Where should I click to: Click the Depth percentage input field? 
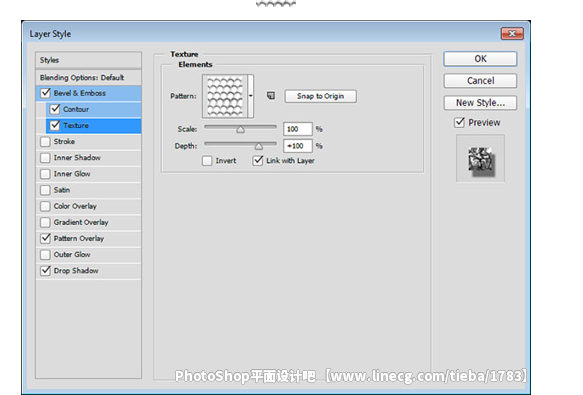click(297, 146)
